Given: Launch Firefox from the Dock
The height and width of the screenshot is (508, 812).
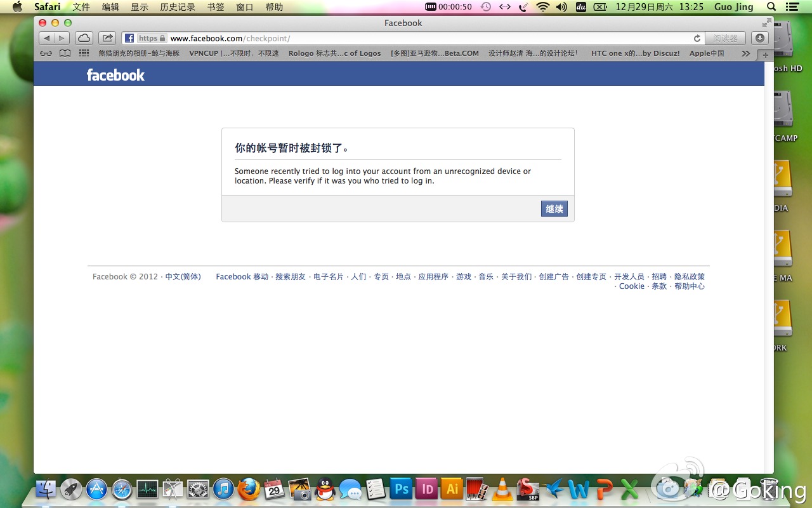Looking at the screenshot, I should [x=249, y=489].
